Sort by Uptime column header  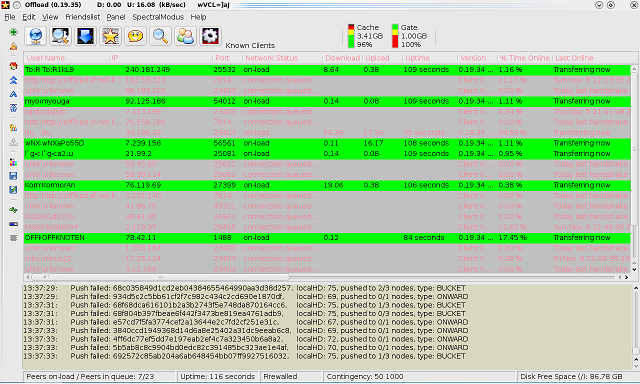pos(430,58)
